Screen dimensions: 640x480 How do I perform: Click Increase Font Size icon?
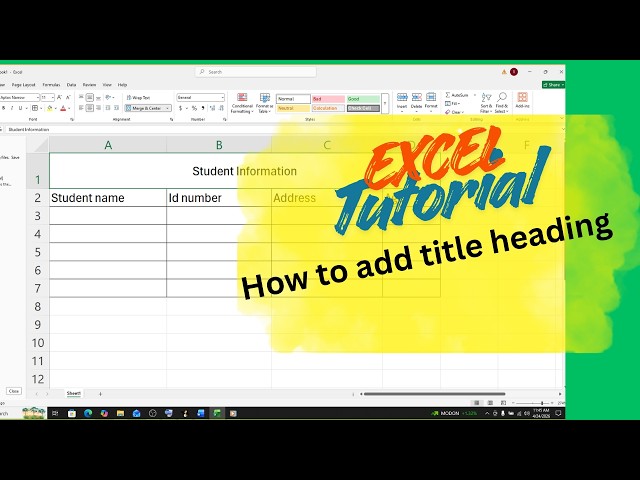coord(59,98)
